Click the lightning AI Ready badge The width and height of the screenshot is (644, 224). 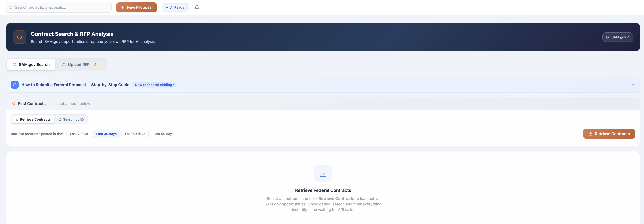(174, 7)
